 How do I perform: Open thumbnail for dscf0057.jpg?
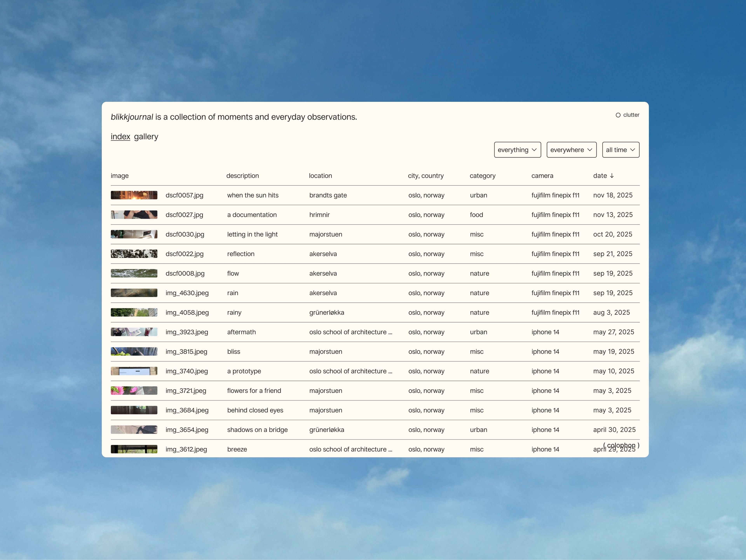pyautogui.click(x=134, y=195)
